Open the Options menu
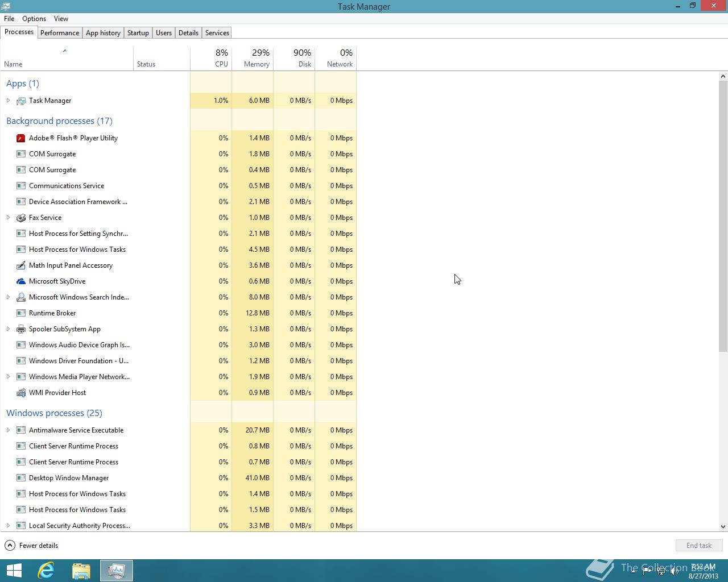Viewport: 728px width, 582px height. pyautogui.click(x=34, y=19)
